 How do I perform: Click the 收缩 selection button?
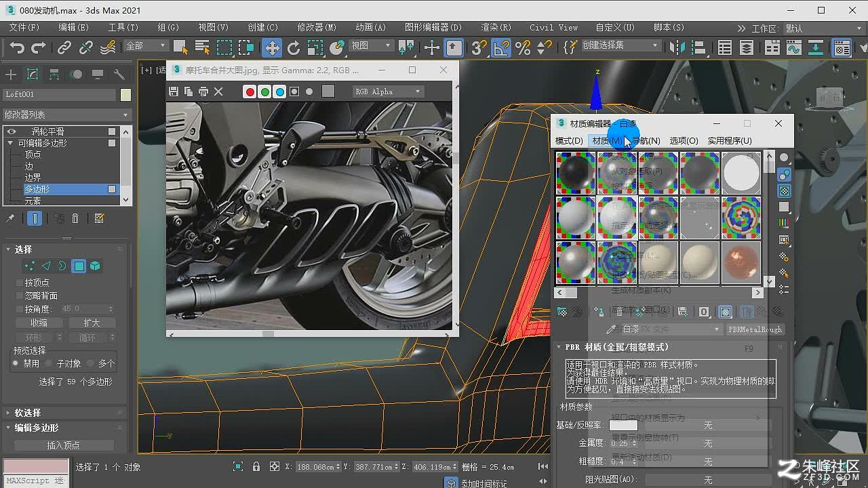click(x=39, y=323)
